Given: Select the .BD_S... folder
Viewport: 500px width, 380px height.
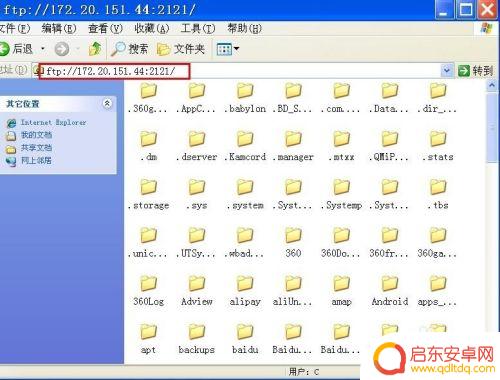Looking at the screenshot, I should tap(293, 98).
